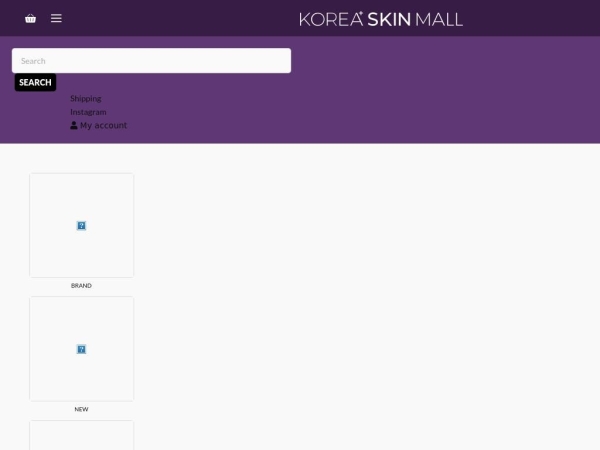Viewport: 600px width, 450px height.
Task: Click the broken image icon above NEW
Action: click(x=81, y=349)
